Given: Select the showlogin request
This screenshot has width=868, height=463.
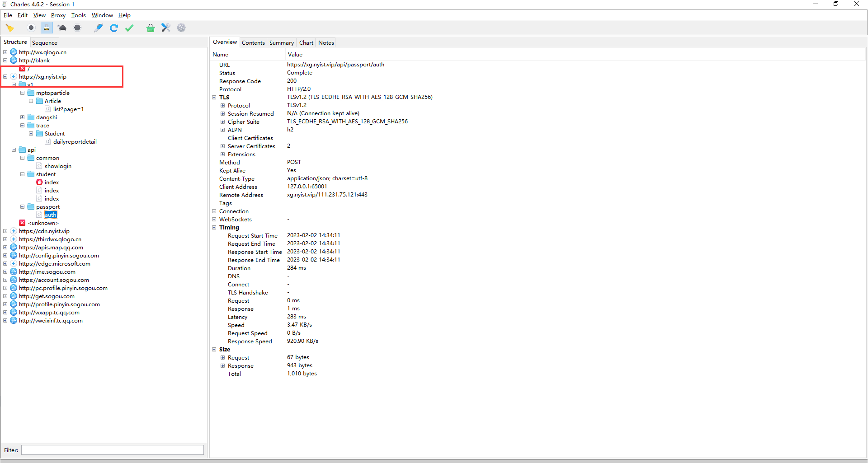Looking at the screenshot, I should pos(58,166).
